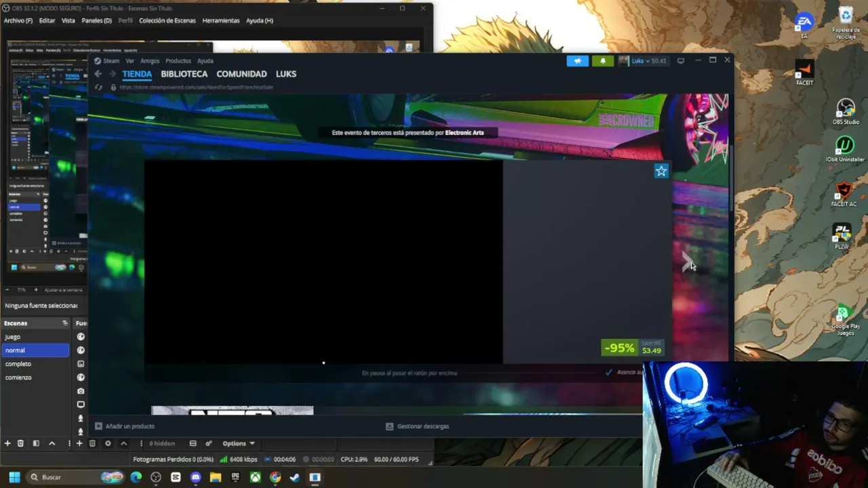Reload the Steam store page
The height and width of the screenshot is (488, 868).
[99, 87]
